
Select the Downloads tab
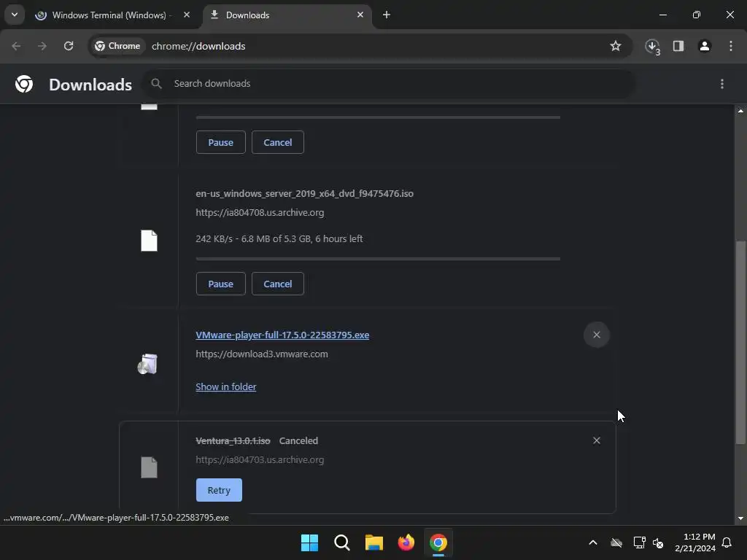pos(287,15)
